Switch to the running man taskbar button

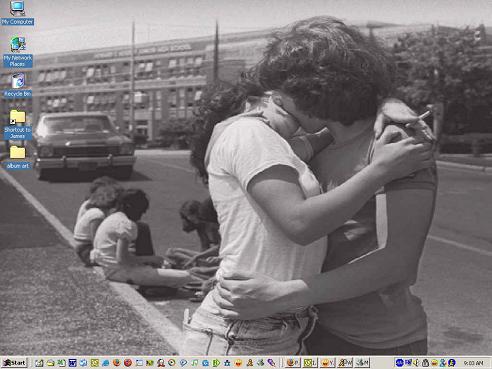[x=345, y=363]
